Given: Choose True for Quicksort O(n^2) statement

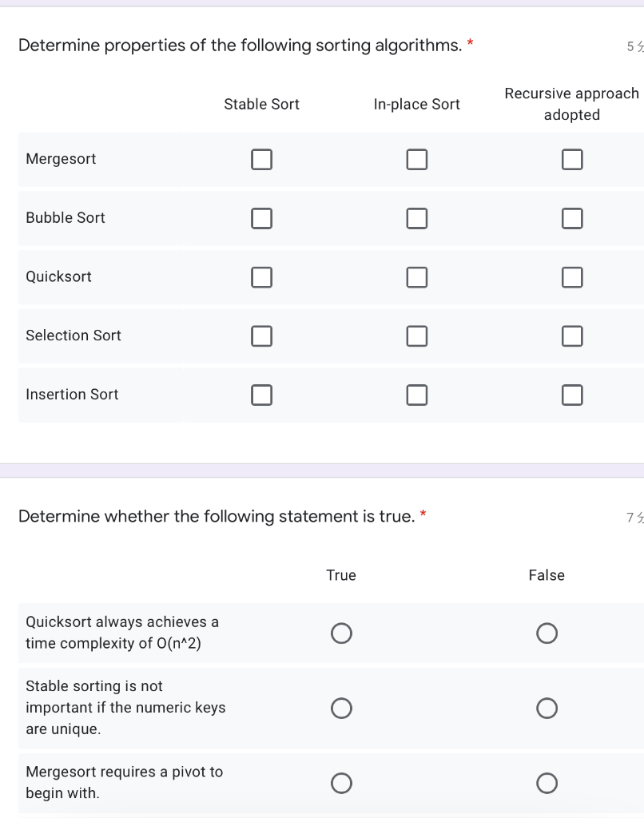Looking at the screenshot, I should 341,633.
